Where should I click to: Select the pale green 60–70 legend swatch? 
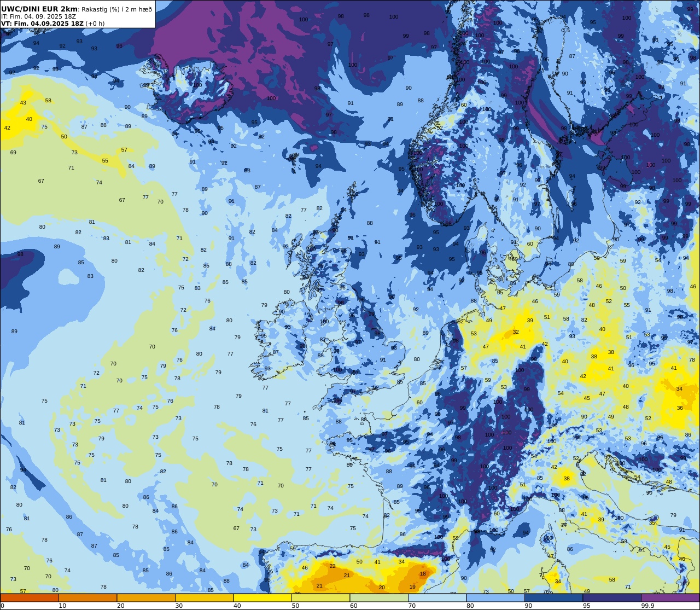379,597
